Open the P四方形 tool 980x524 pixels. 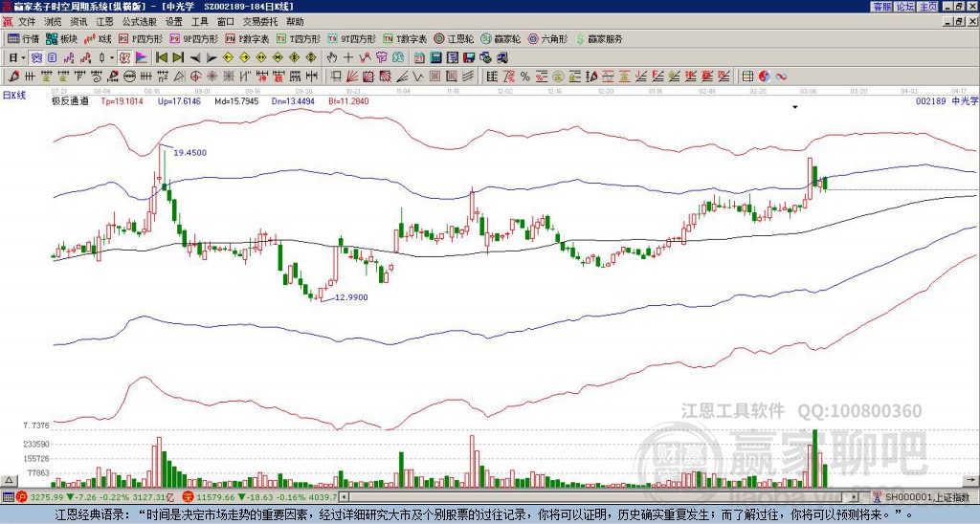tap(141, 38)
